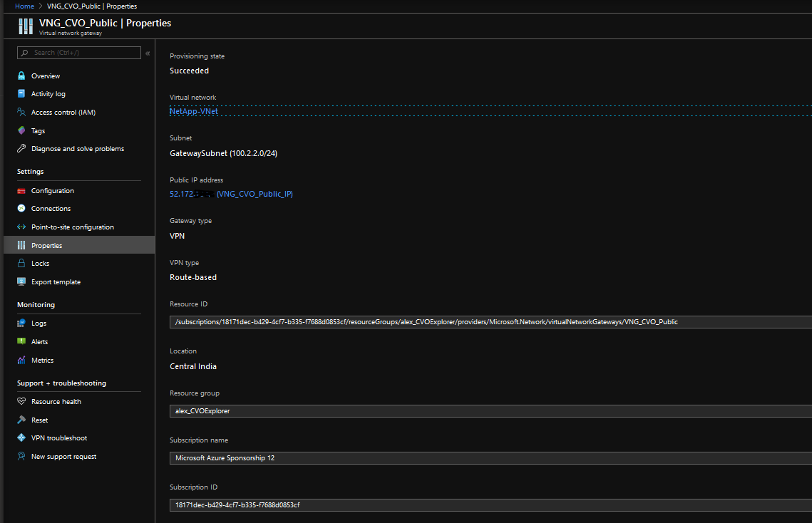The height and width of the screenshot is (523, 812).
Task: Click the Overview lock icon
Action: pyautogui.click(x=21, y=76)
